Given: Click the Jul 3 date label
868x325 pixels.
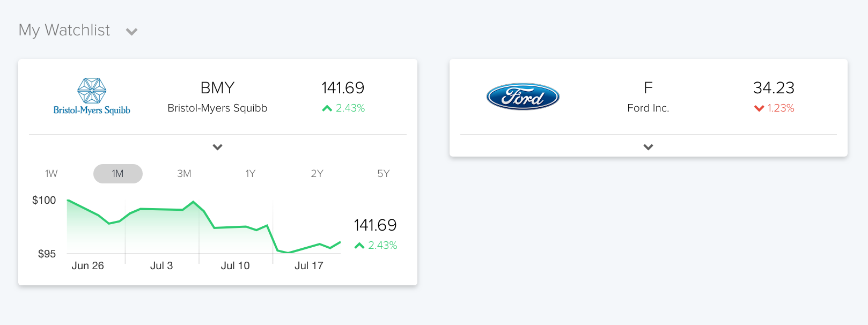Looking at the screenshot, I should pyautogui.click(x=161, y=265).
